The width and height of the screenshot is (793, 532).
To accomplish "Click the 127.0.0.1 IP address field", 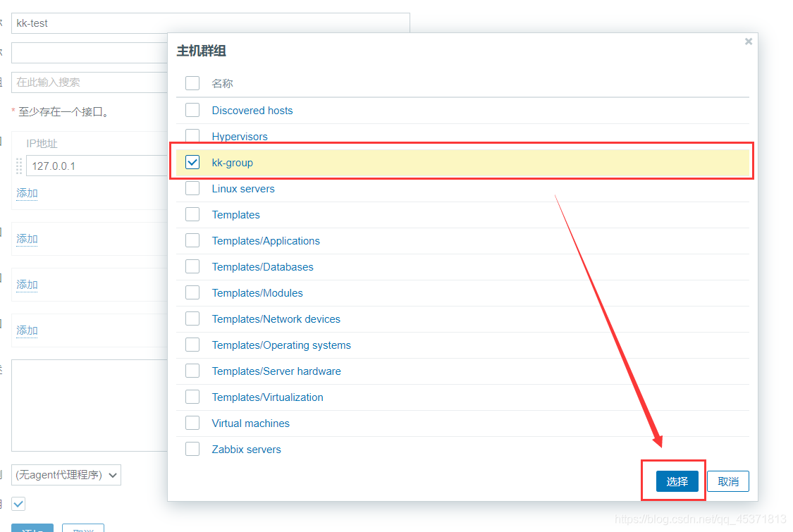I will [x=97, y=166].
